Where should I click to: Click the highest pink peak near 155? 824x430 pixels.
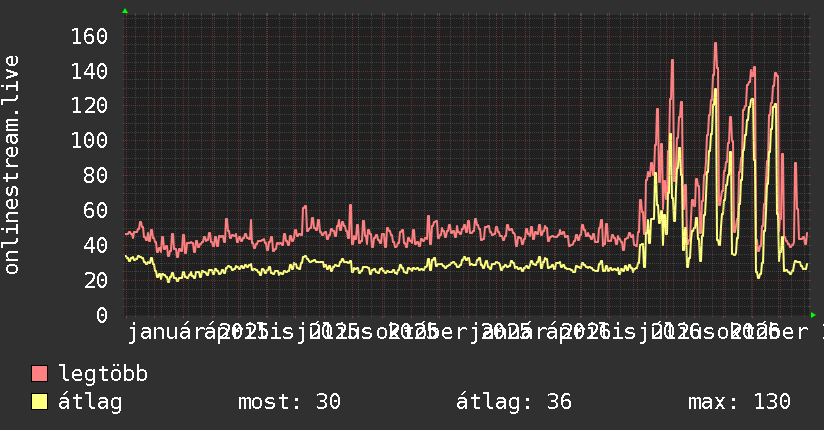coord(715,44)
